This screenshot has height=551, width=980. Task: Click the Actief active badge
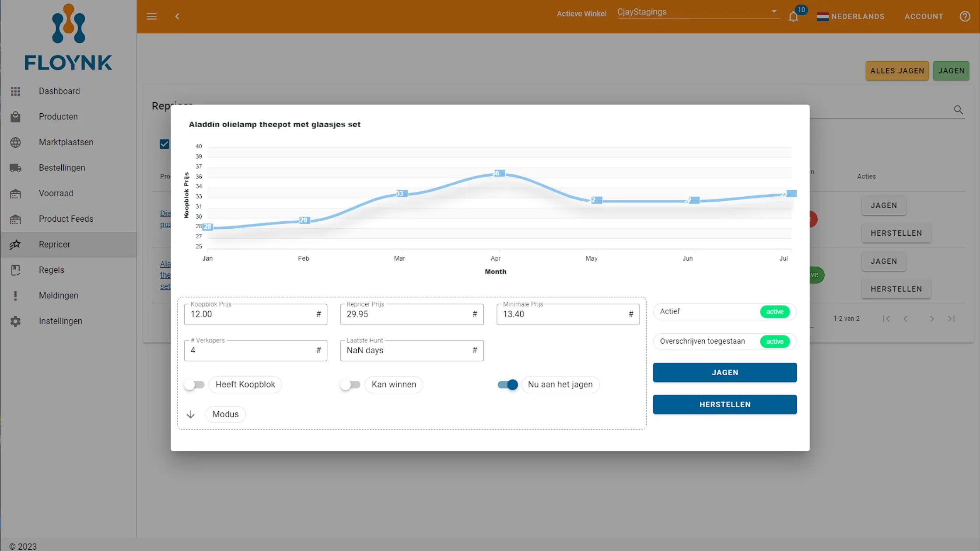tap(775, 312)
